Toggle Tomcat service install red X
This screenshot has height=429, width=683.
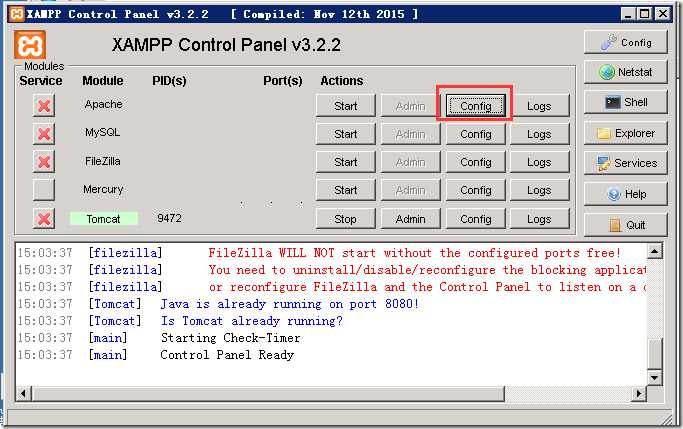click(44, 219)
